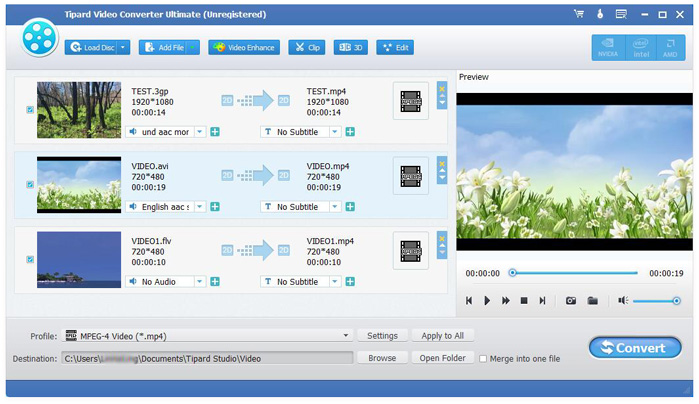Start conversion with Convert button
Screen dimensions: 699x404
coord(635,347)
